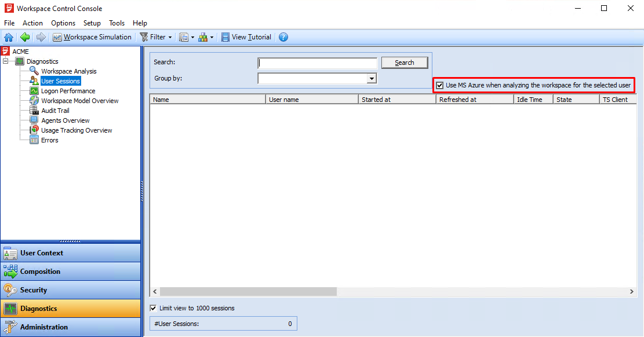Click the grey forward arrow icon

[41, 38]
